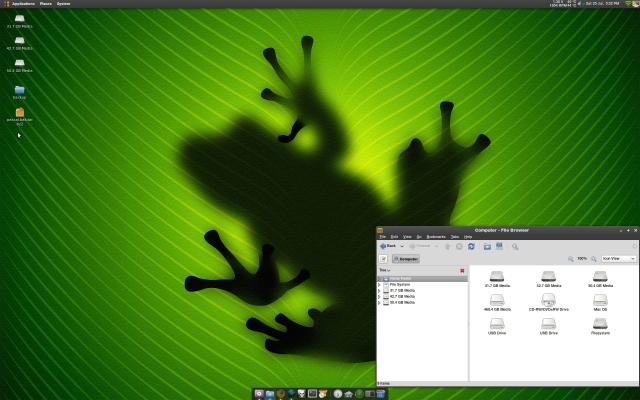
Task: Open the Applications menu on top panel
Action: pyautogui.click(x=23, y=4)
